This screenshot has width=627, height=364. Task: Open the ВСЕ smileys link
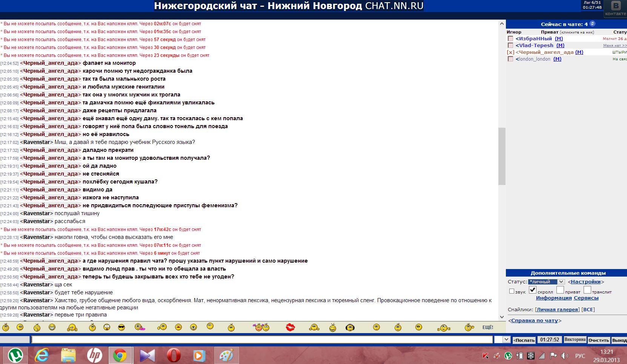pyautogui.click(x=588, y=310)
